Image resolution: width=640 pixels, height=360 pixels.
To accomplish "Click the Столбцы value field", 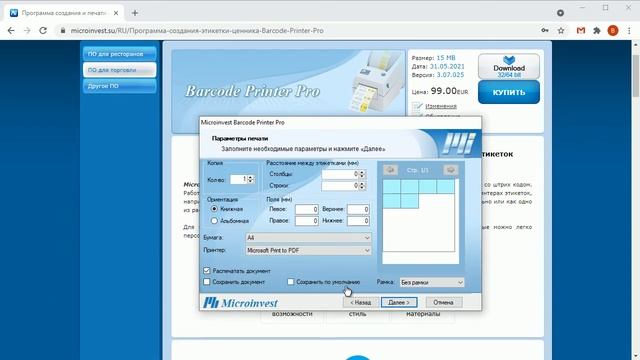I will tap(340, 174).
